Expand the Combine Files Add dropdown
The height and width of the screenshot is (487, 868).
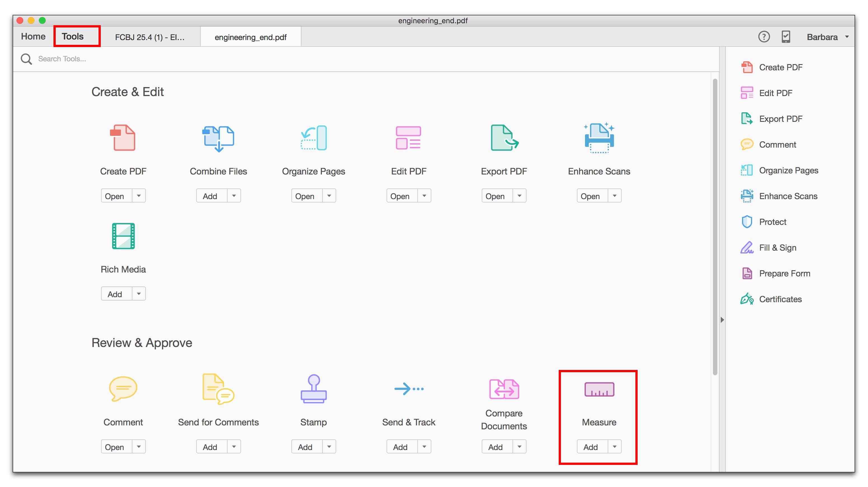click(233, 196)
